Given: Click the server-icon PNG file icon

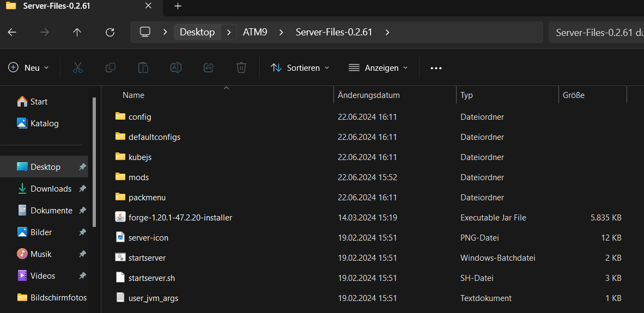Looking at the screenshot, I should coord(120,237).
